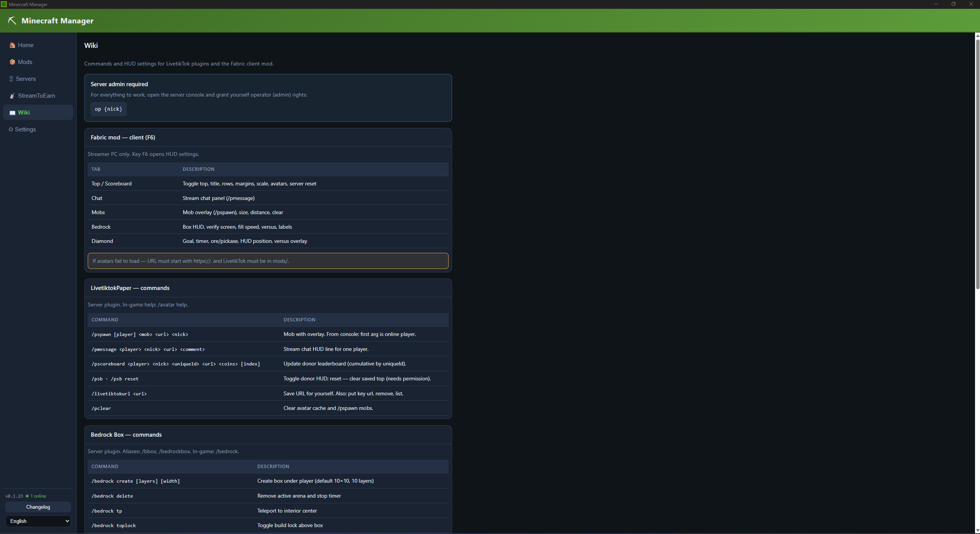Click the Wiki page heading

tap(91, 46)
